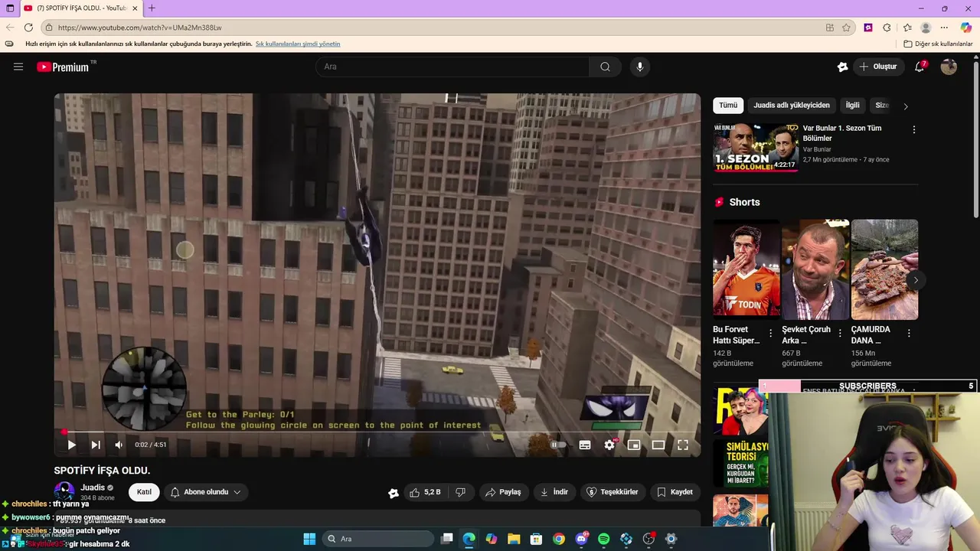The width and height of the screenshot is (980, 551).
Task: Open notifications bell in YouTube header
Action: pos(920,67)
